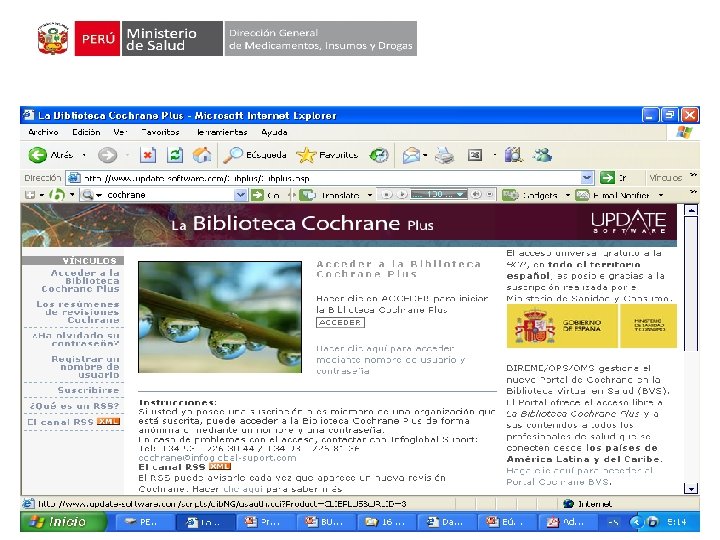Open the Ver menu

[x=120, y=132]
